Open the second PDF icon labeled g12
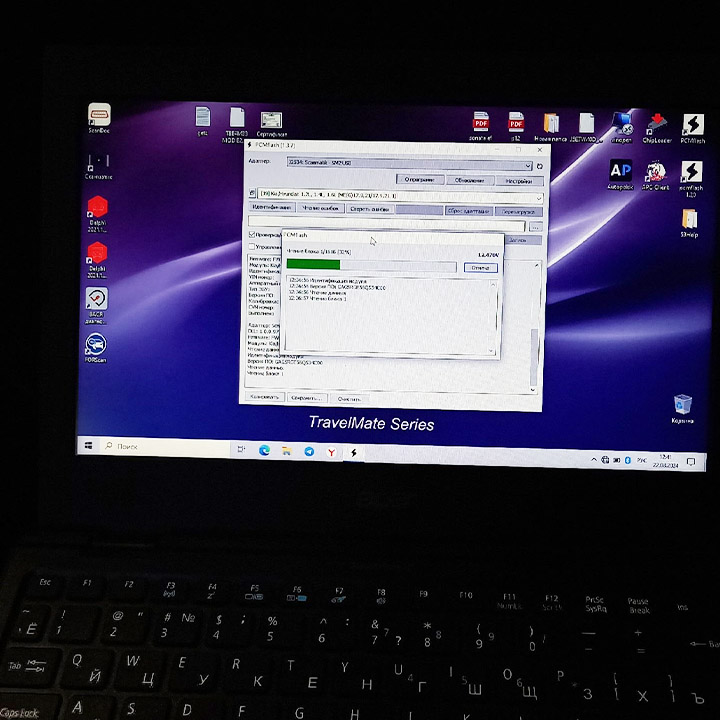The image size is (720, 720). [x=516, y=126]
